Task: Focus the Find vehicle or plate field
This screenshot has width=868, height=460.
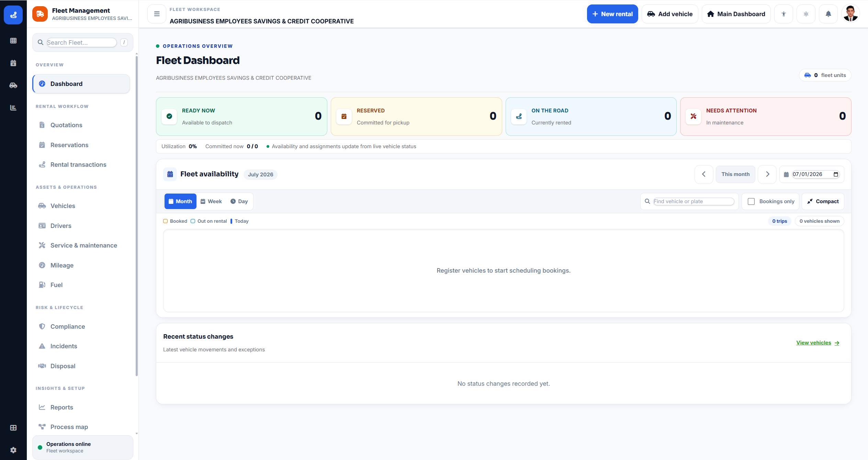Action: tap(694, 201)
